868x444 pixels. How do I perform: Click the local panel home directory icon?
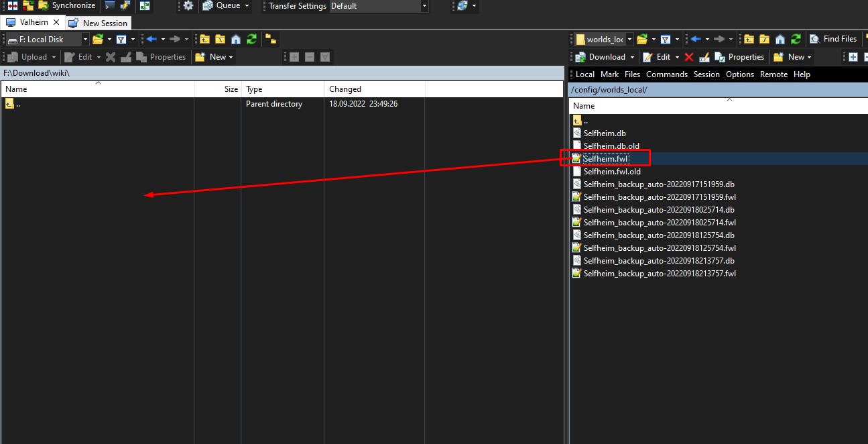[x=236, y=40]
